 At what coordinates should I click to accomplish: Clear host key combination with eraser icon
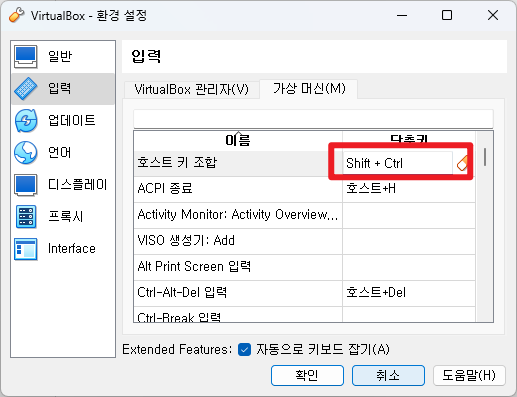pos(462,163)
